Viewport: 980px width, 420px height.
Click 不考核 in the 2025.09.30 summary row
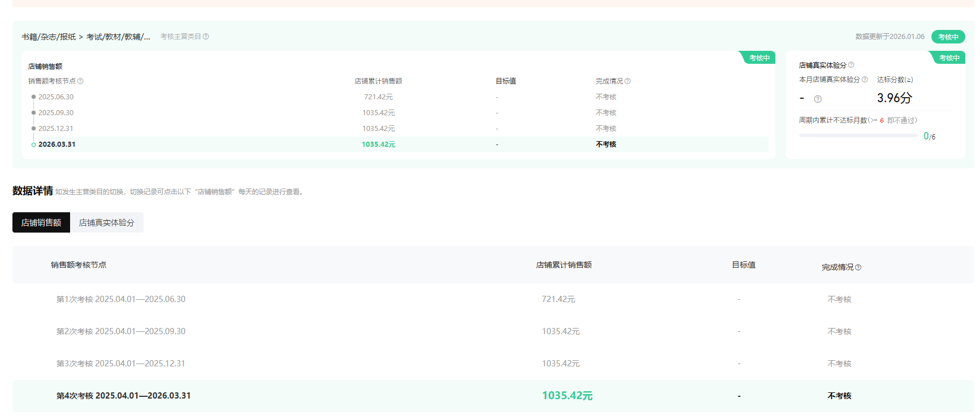[606, 113]
